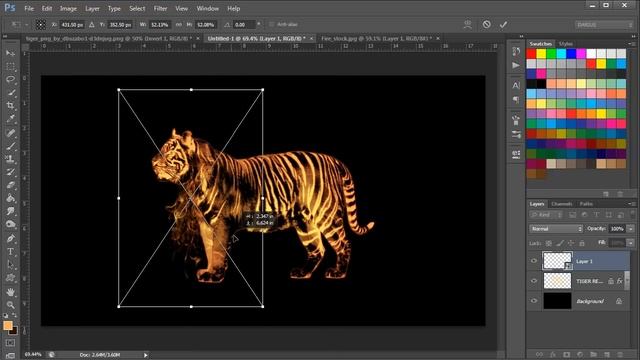
Task: Open the Swatches panel flyout menu
Action: [631, 44]
